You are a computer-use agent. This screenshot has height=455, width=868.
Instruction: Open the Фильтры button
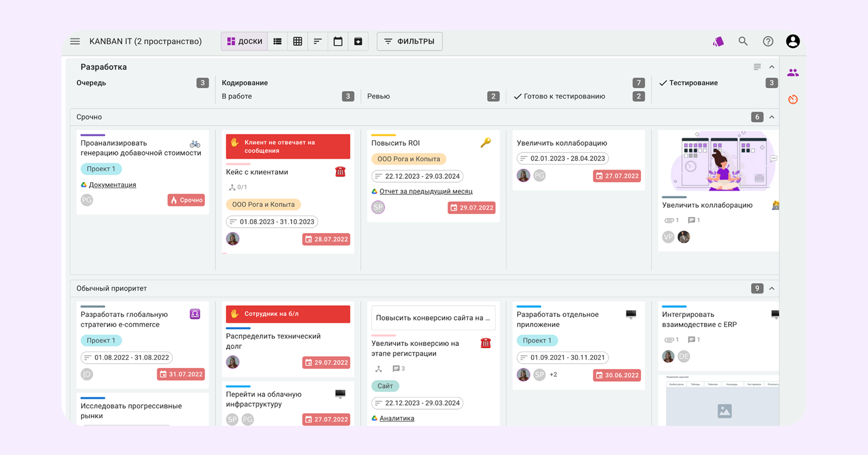click(409, 41)
